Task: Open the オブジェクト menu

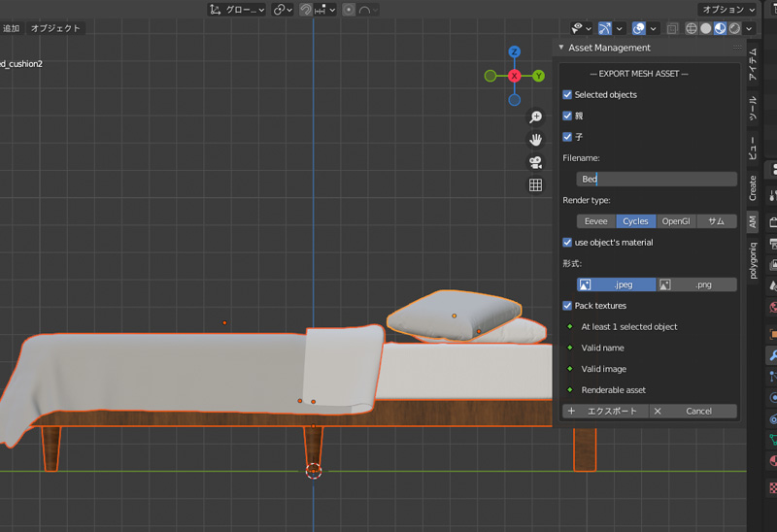Action: point(54,28)
